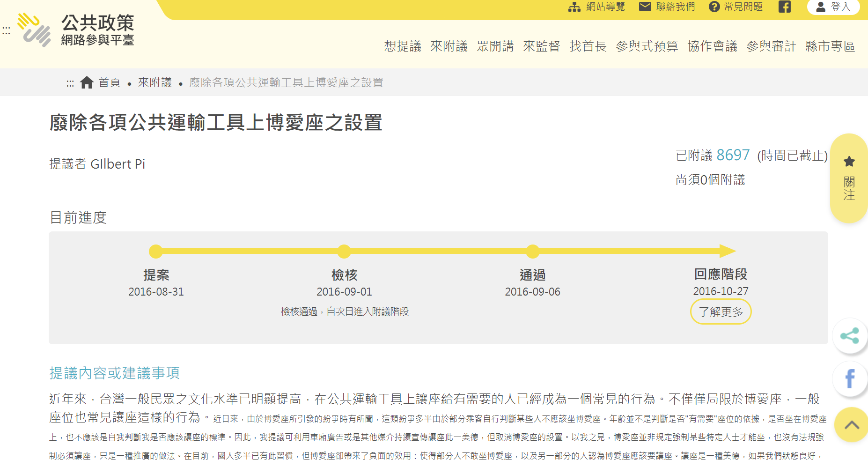Open the 縣市專區 menu item
Viewport: 868px width, 467px height.
point(831,46)
